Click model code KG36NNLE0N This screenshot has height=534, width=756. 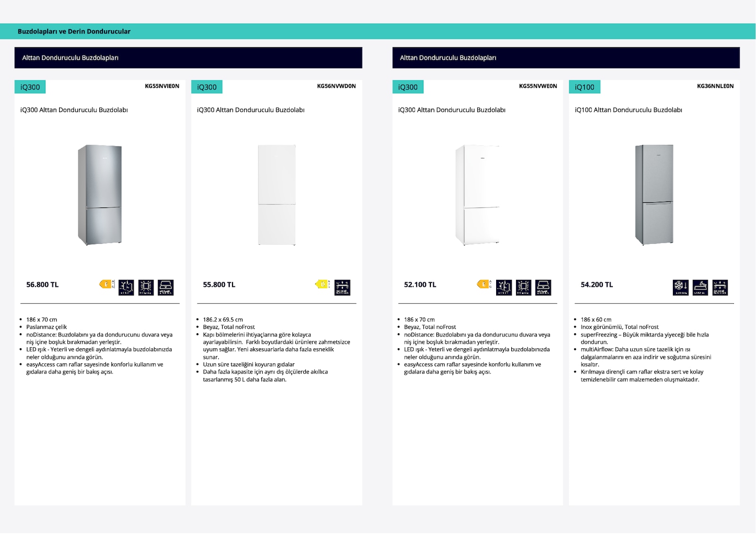coord(715,86)
